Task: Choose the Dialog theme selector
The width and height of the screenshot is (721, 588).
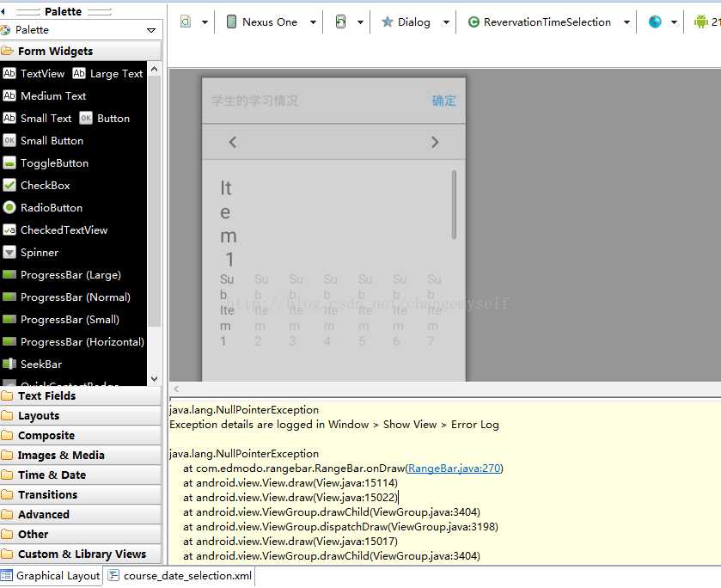Action: click(406, 21)
